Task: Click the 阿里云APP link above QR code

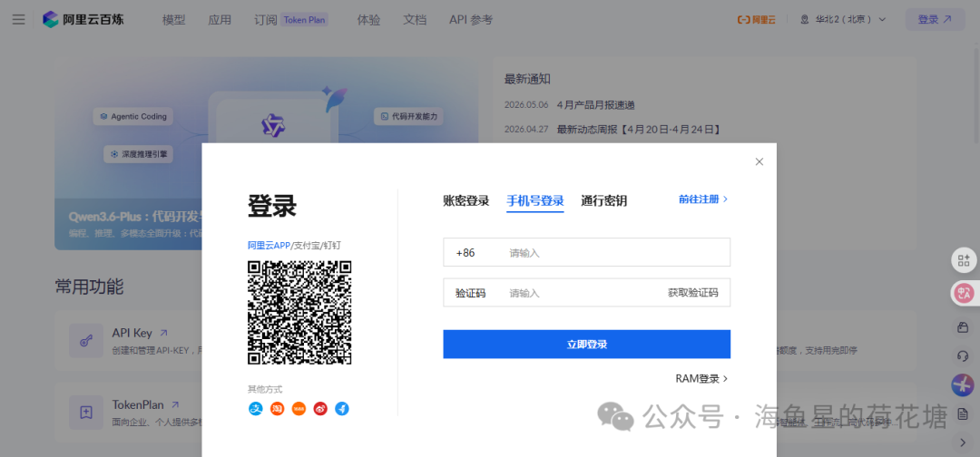Action: coord(269,246)
